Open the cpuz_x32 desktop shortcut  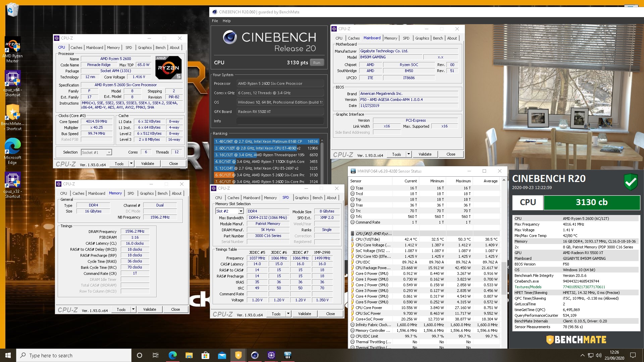(x=12, y=185)
